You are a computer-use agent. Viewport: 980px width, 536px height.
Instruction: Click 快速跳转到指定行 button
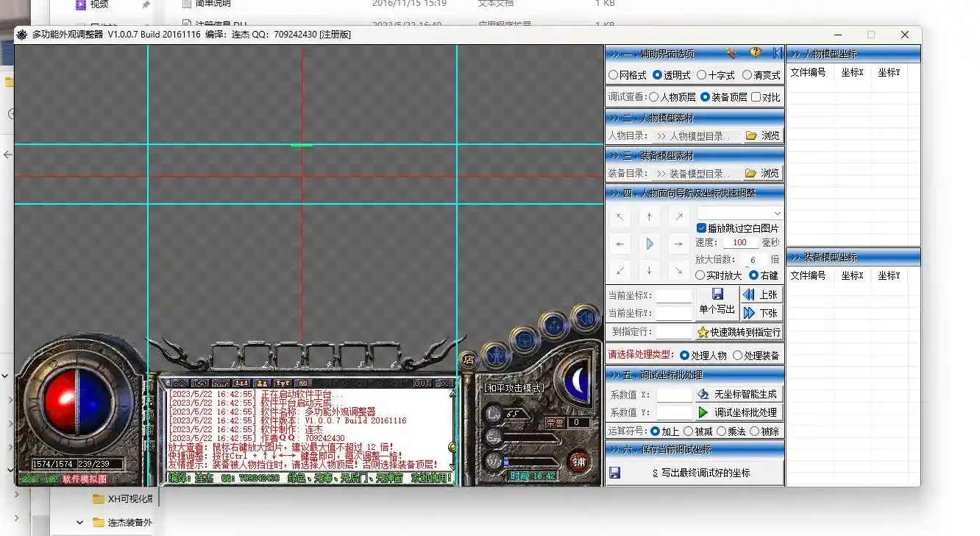pos(739,332)
